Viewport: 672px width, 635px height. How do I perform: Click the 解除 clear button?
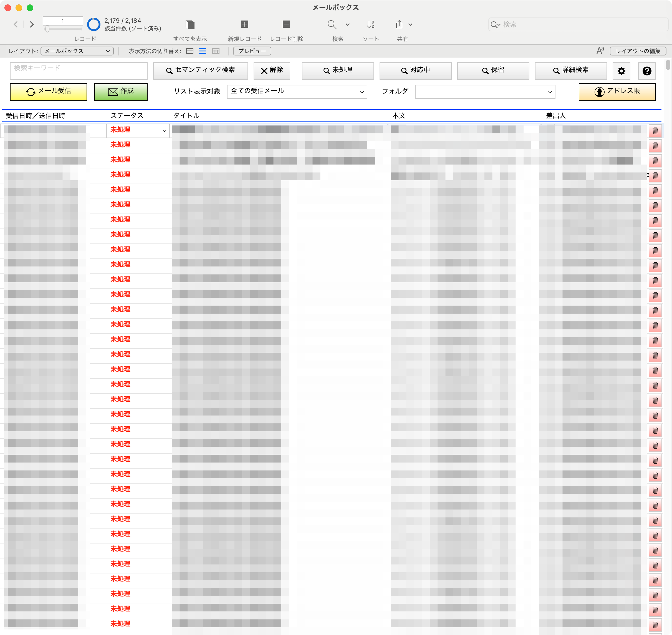[272, 71]
